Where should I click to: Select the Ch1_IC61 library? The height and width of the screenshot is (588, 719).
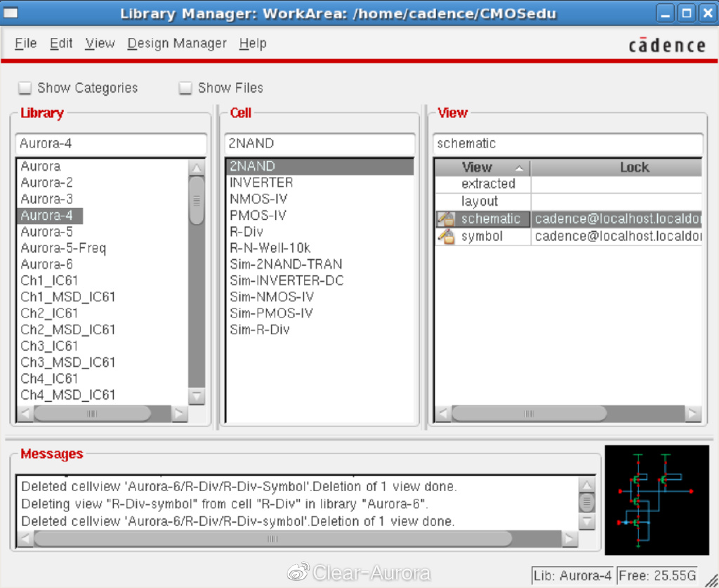click(x=49, y=281)
